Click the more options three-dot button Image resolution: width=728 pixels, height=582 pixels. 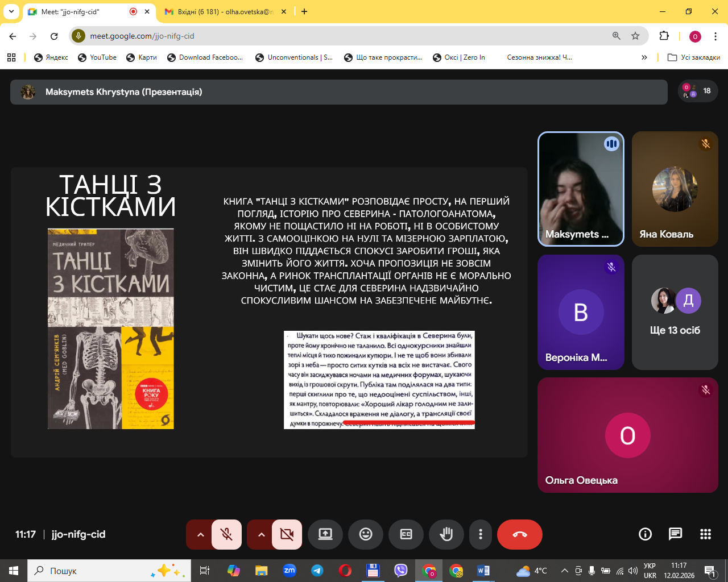[x=481, y=534]
